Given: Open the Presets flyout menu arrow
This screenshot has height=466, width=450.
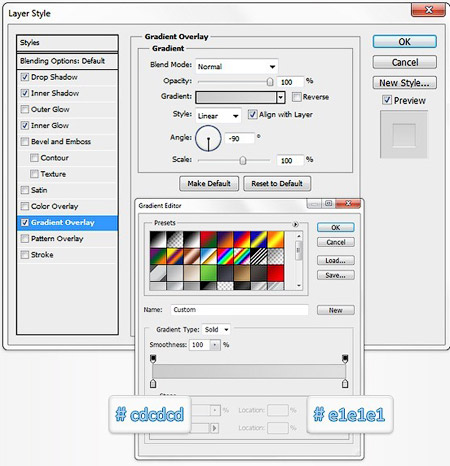Looking at the screenshot, I should (295, 224).
